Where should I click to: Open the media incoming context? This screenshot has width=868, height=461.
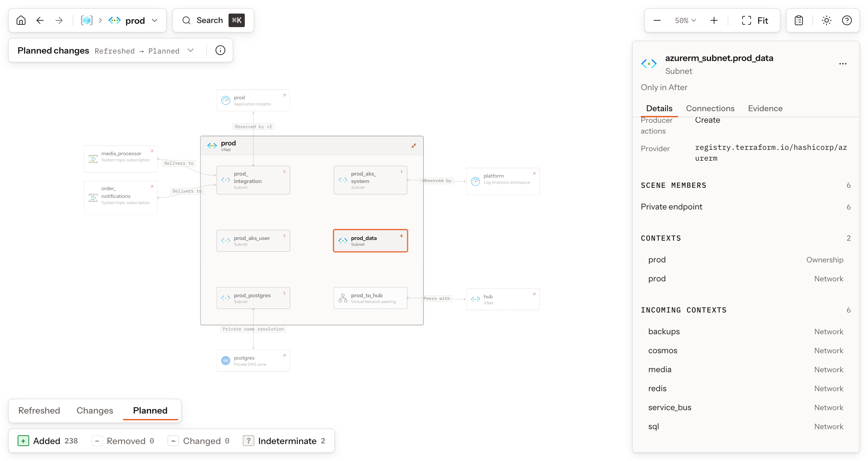[x=746, y=369]
